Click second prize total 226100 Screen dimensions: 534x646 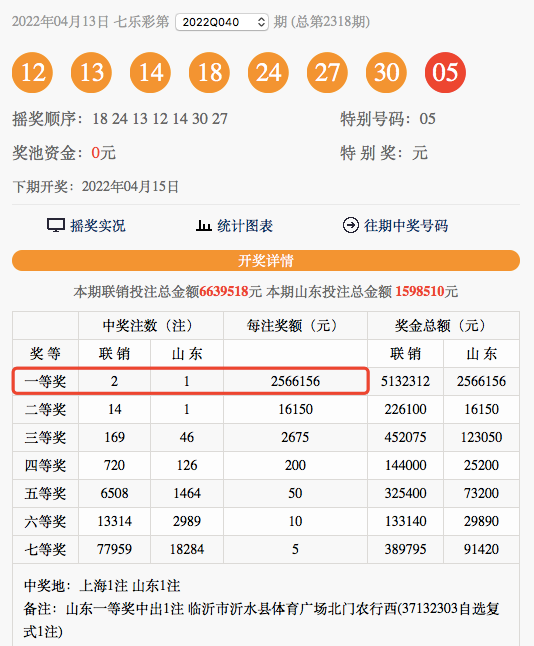point(405,409)
